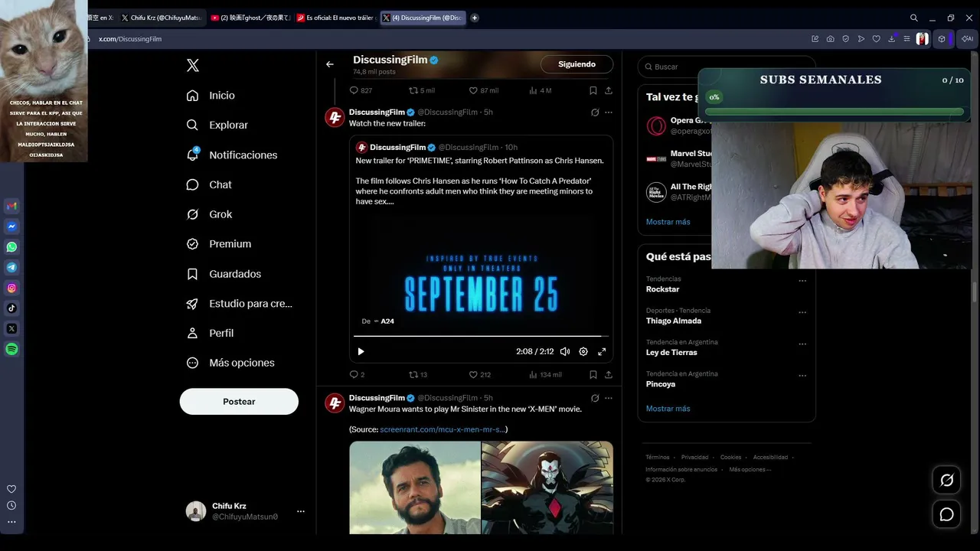Open Notificaciones in the navigation
This screenshot has width=980, height=551.
232,155
